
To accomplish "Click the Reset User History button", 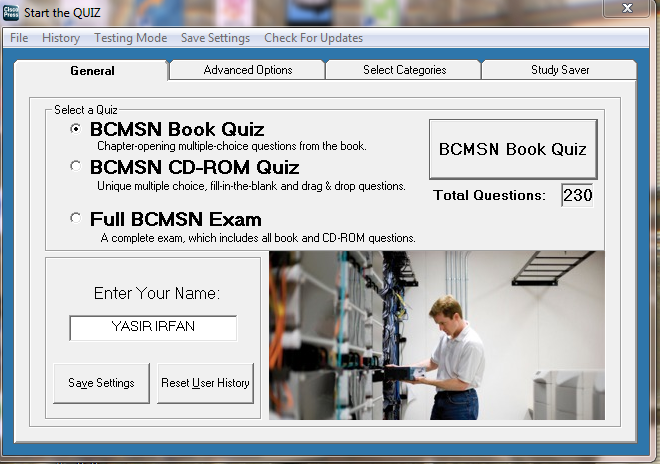I will pos(205,383).
